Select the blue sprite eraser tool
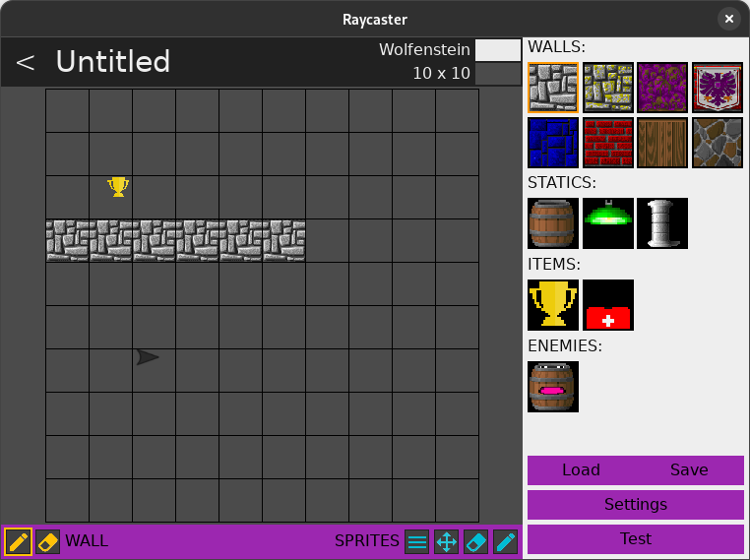The image size is (750, 560). point(475,541)
